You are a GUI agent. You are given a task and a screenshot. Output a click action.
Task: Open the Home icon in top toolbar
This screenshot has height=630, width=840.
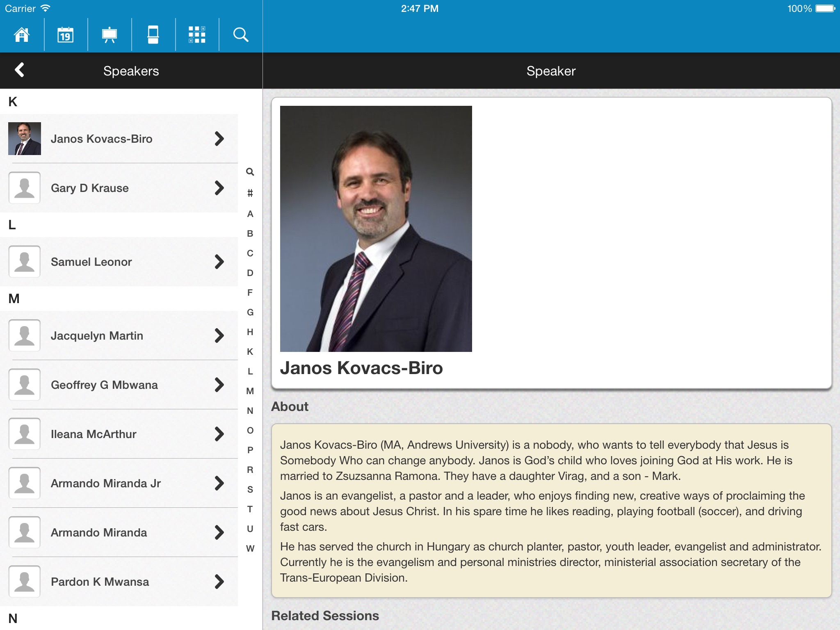point(22,34)
